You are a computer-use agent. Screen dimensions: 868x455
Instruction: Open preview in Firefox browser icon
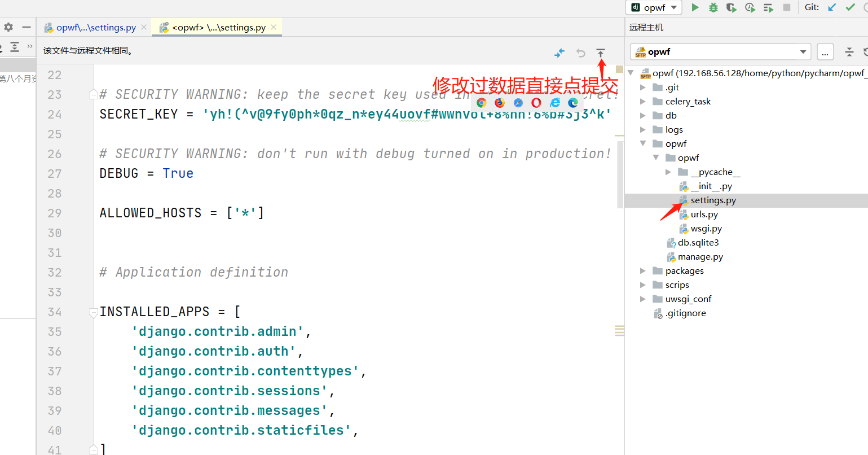click(x=500, y=102)
